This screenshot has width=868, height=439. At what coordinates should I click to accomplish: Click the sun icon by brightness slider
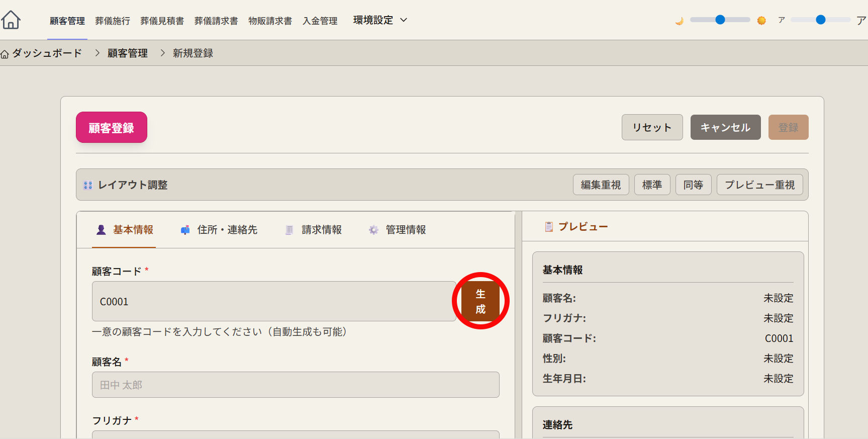point(761,21)
